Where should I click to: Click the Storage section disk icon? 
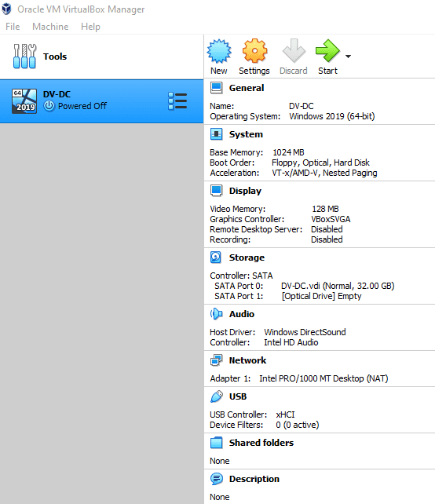216,257
